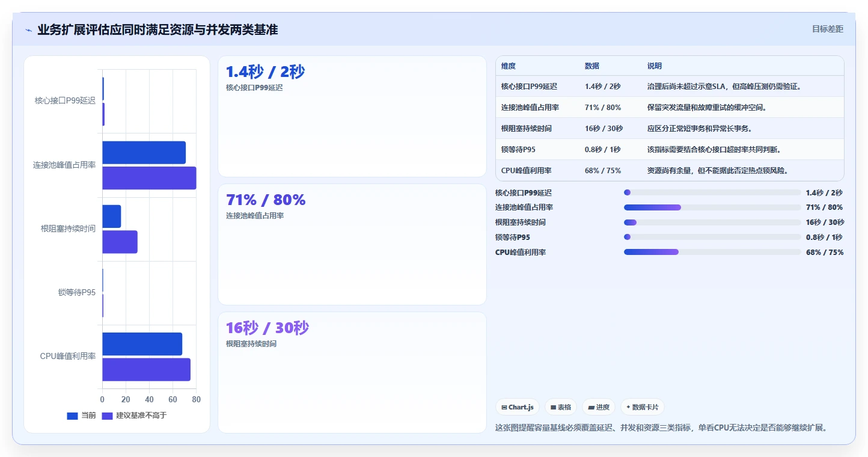
Task: Select the 核心接口P99延迟 cell in the table
Action: click(529, 87)
